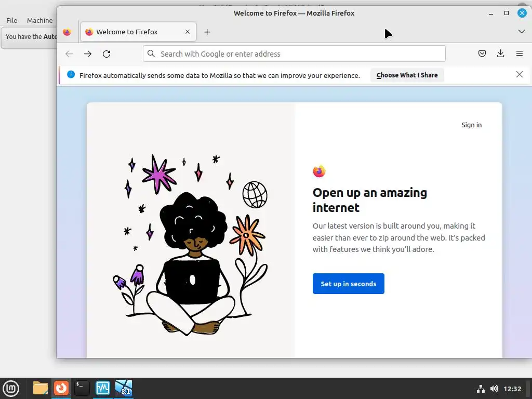Click the Firefox logo above the heading
Image resolution: width=532 pixels, height=399 pixels.
(319, 171)
